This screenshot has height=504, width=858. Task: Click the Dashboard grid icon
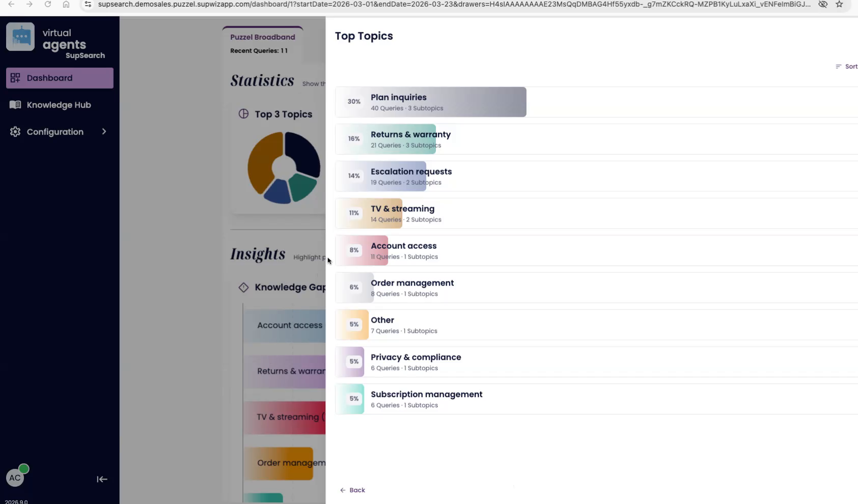[x=15, y=78]
